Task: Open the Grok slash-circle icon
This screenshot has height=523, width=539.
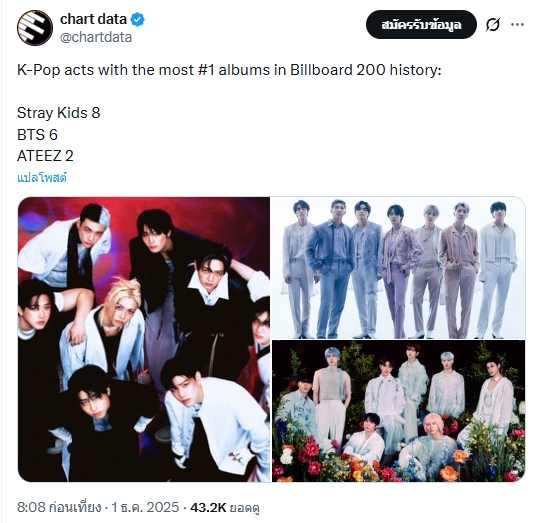Action: [493, 25]
